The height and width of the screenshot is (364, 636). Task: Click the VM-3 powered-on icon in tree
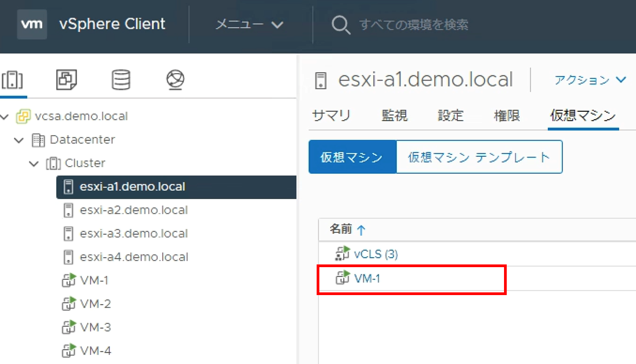coord(68,327)
